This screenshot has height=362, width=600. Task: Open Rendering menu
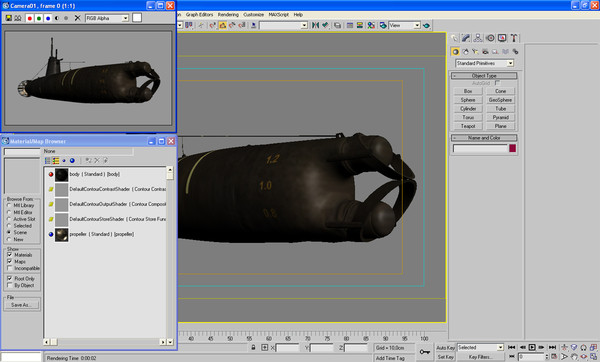pos(228,15)
